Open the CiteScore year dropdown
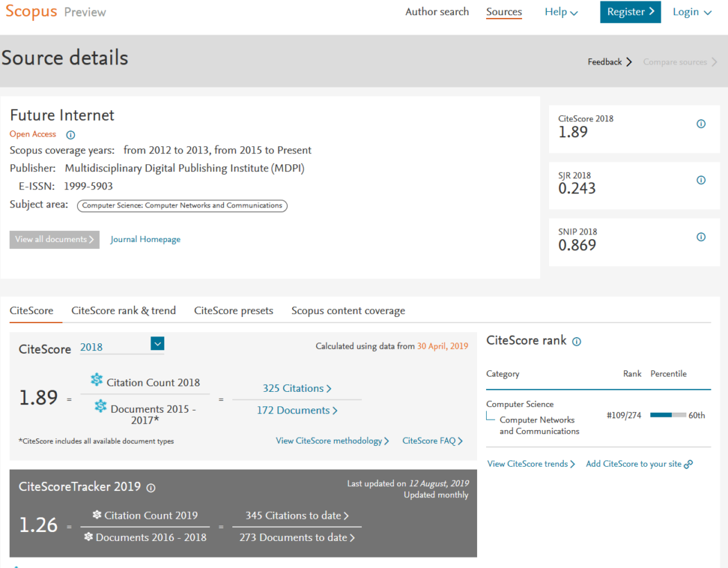This screenshot has height=568, width=728. [x=157, y=343]
